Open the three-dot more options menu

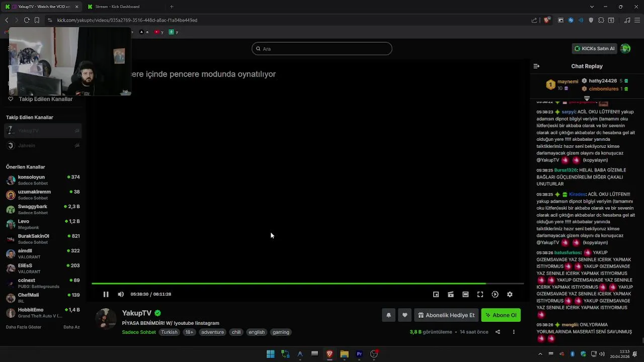(514, 332)
